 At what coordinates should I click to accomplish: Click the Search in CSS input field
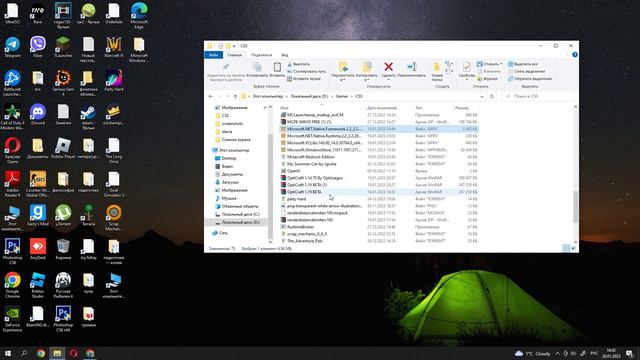pos(538,97)
